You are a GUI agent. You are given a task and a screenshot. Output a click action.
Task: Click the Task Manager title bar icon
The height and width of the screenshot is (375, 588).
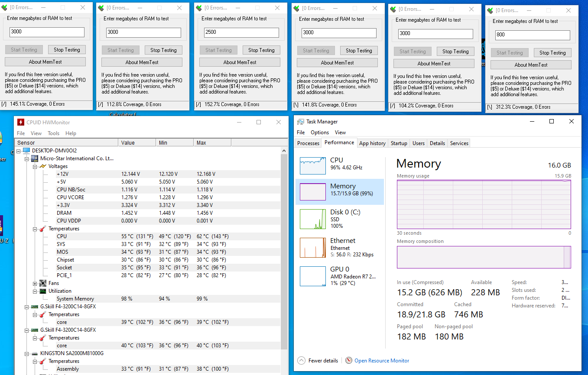tap(300, 122)
